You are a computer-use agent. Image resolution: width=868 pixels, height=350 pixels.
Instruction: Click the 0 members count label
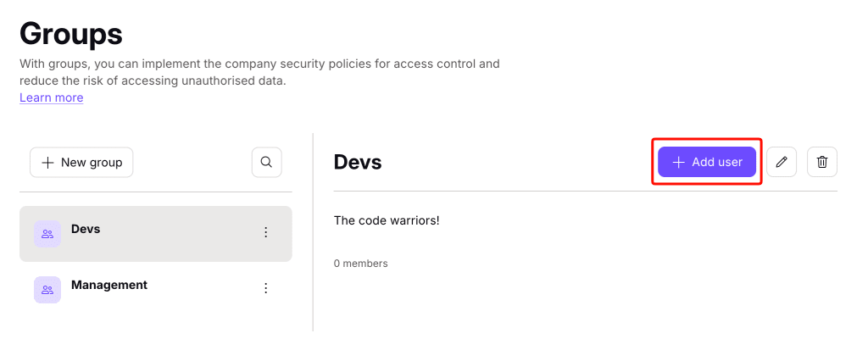point(361,264)
